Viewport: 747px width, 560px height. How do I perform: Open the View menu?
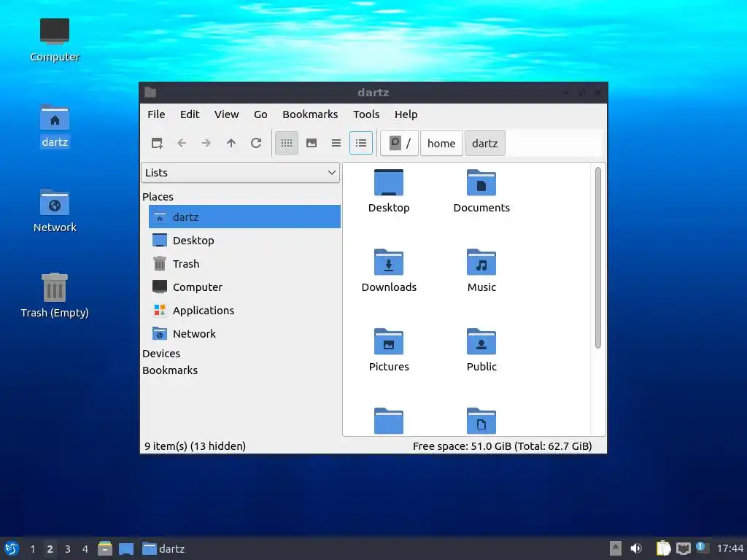click(226, 114)
